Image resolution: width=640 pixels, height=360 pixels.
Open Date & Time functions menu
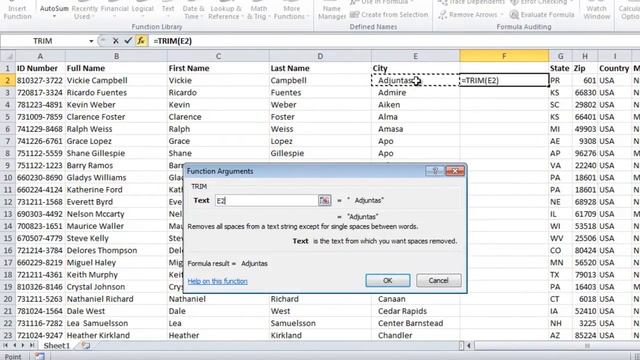[193, 12]
